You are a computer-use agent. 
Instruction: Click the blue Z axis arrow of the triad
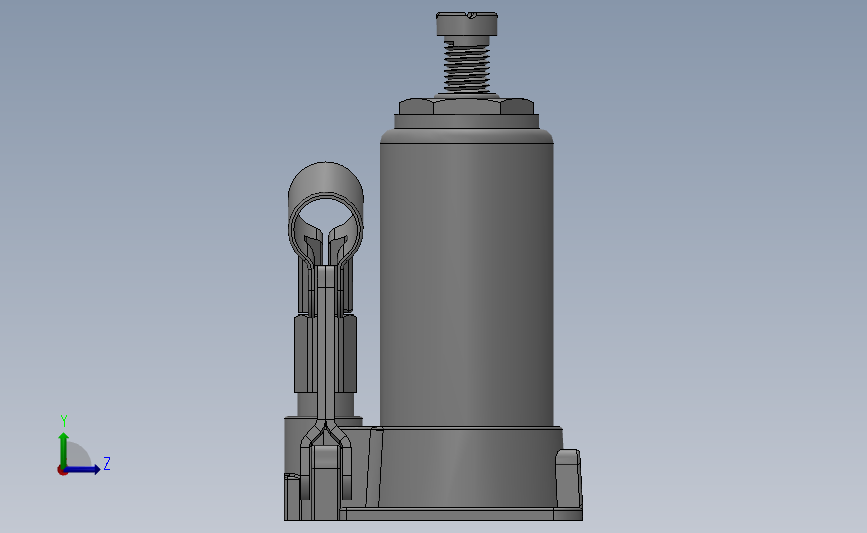[x=83, y=470]
